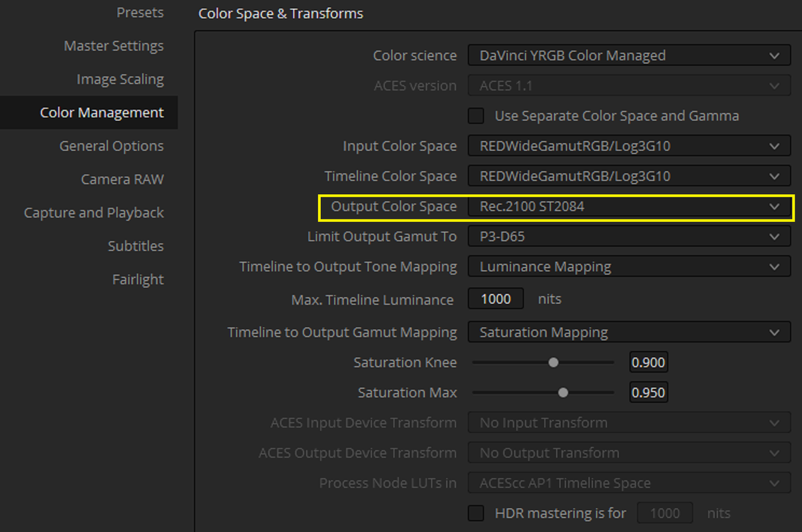This screenshot has width=802, height=532.
Task: Click the Max. Timeline Luminance label
Action: [x=373, y=300]
